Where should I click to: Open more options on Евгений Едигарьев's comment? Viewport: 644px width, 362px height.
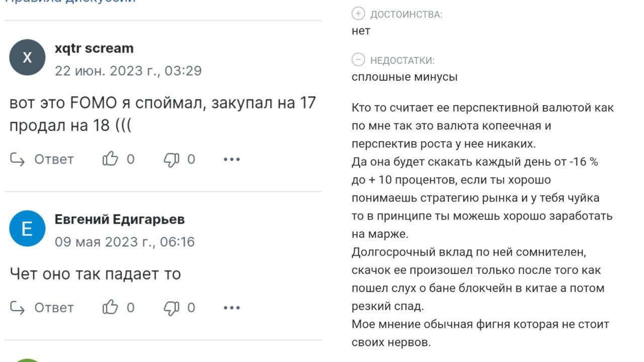tap(231, 307)
